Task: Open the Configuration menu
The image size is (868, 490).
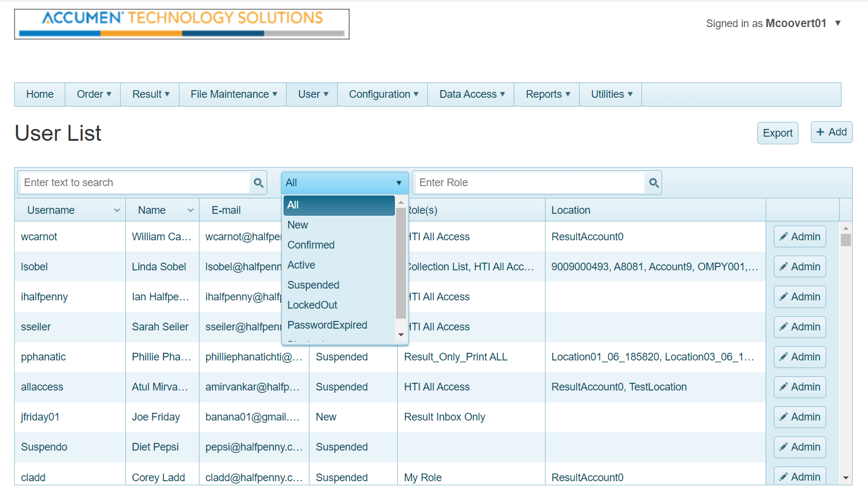Action: pos(383,94)
